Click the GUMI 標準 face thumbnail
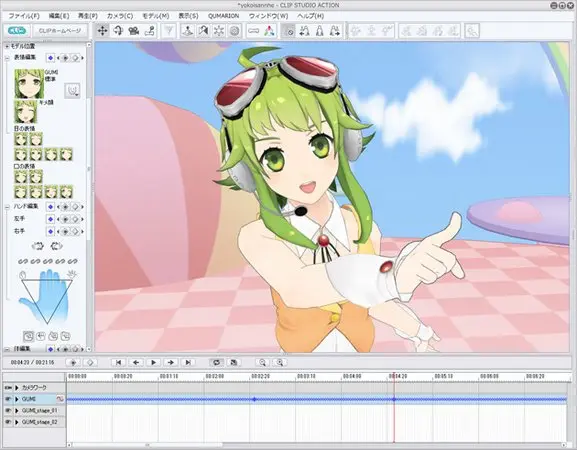Screen dimensions: 577x450 29,84
